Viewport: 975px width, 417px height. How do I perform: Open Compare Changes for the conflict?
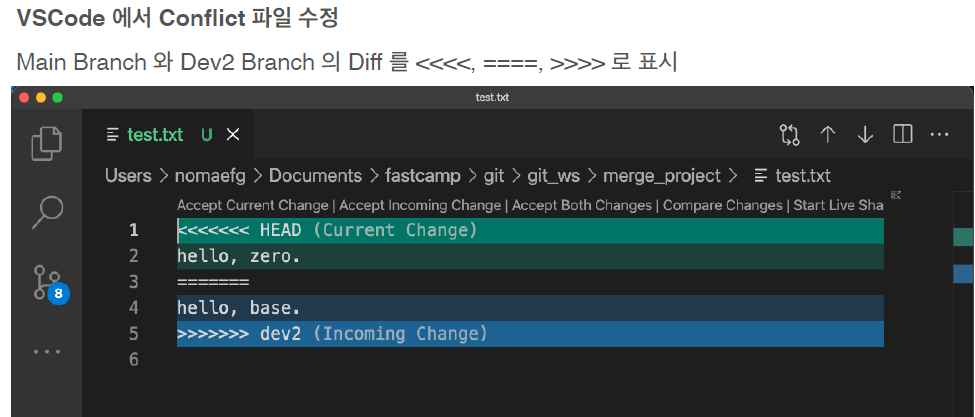(x=723, y=205)
